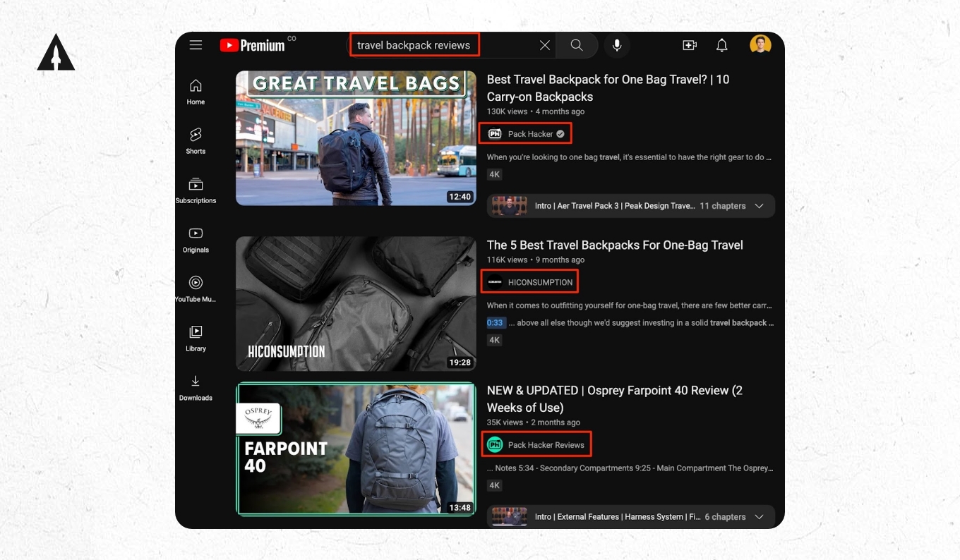
Task: Click the 4K badge under the Pack Hacker video
Action: pyautogui.click(x=495, y=174)
